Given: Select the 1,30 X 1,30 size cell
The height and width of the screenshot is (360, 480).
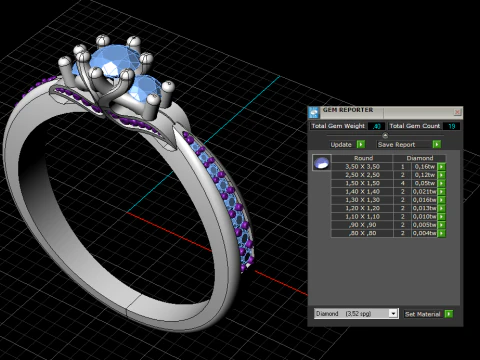Looking at the screenshot, I should click(362, 200).
